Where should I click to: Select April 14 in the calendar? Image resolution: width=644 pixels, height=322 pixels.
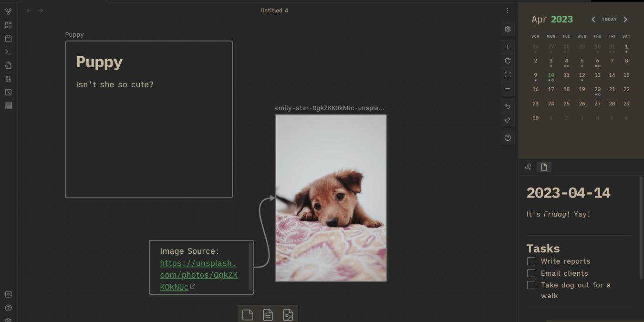[612, 75]
